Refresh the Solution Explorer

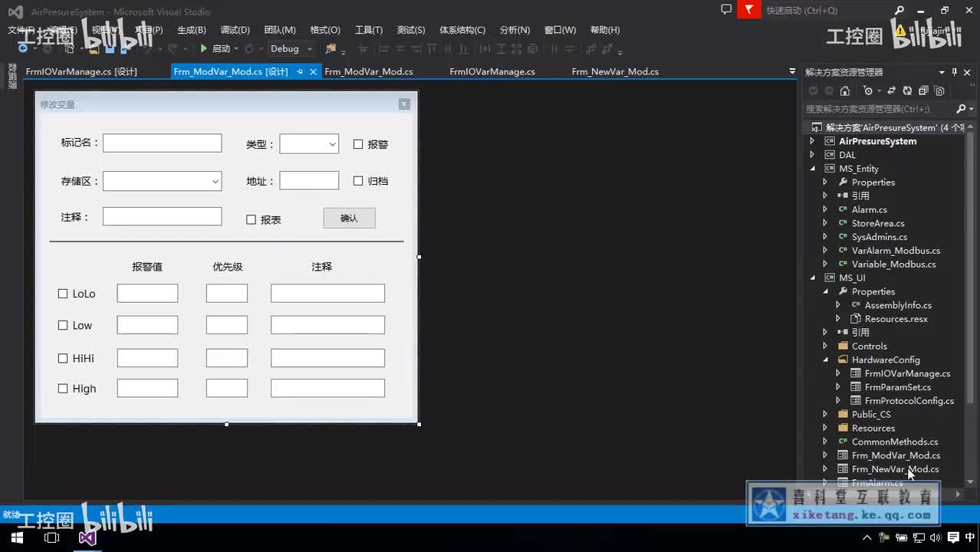[x=907, y=91]
